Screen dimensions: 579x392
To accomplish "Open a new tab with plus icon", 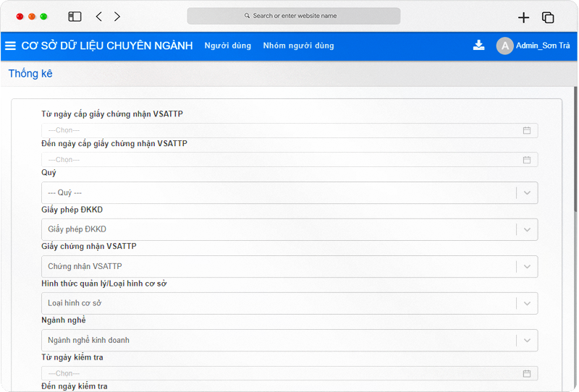I will point(523,17).
